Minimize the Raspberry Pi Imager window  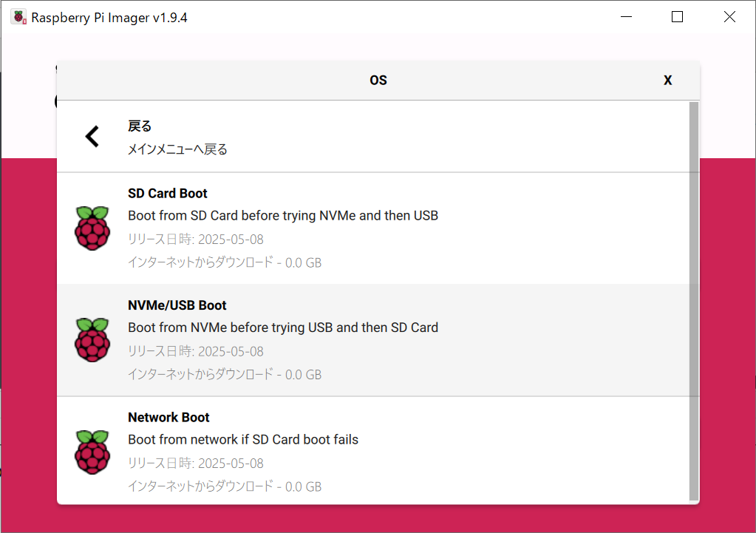626,17
